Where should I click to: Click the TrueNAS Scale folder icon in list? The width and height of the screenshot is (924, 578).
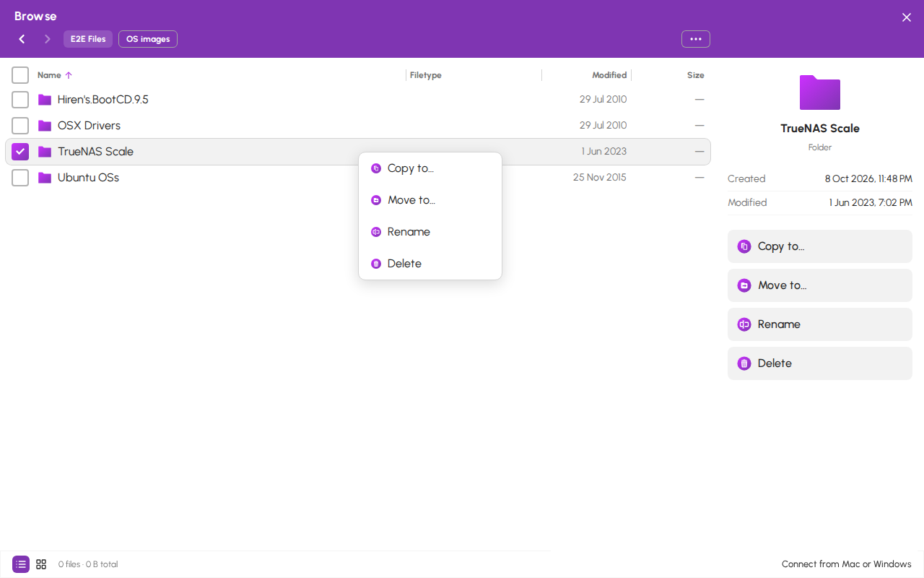coord(45,152)
